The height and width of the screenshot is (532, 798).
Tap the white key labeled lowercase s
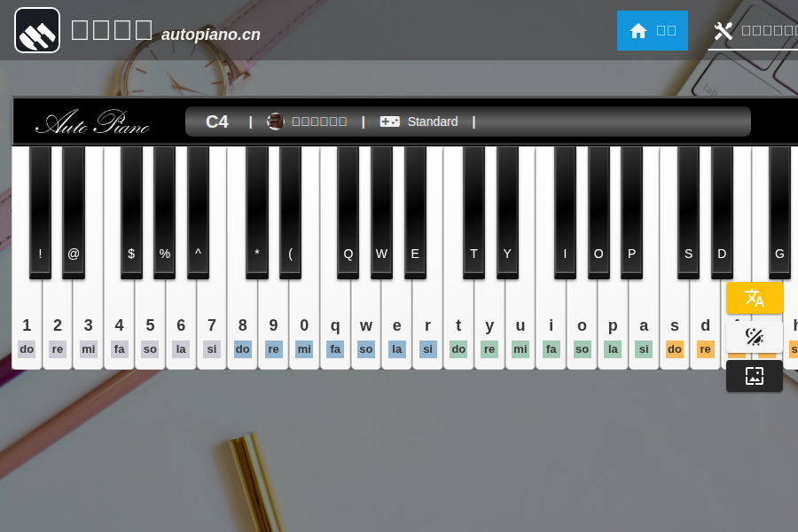click(675, 325)
